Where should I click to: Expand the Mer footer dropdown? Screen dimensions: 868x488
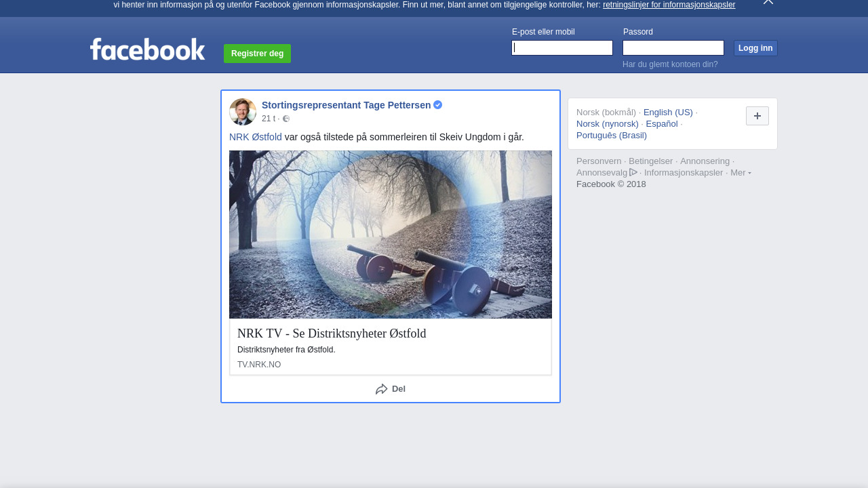click(x=741, y=173)
